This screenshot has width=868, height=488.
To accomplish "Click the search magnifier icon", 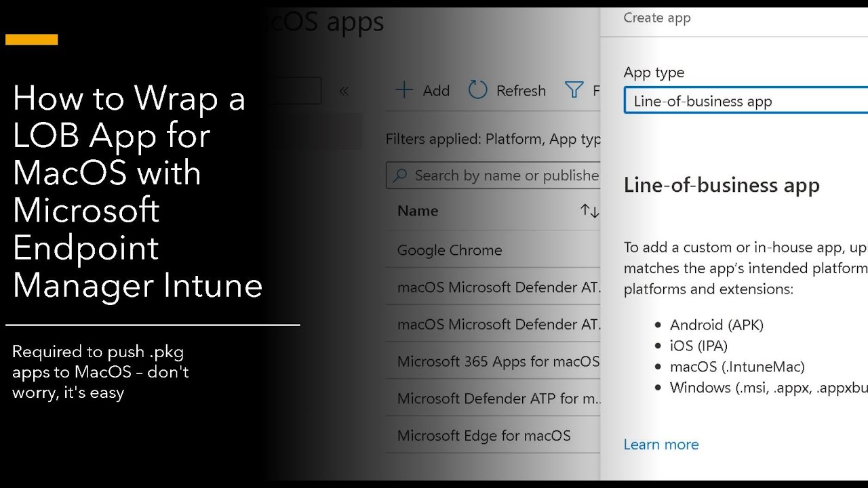I will pyautogui.click(x=400, y=176).
